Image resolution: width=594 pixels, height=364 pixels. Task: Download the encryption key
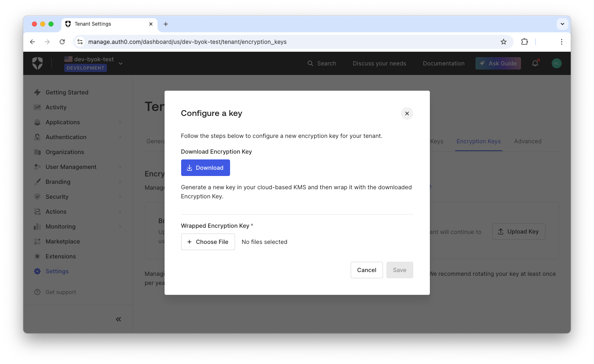(206, 168)
